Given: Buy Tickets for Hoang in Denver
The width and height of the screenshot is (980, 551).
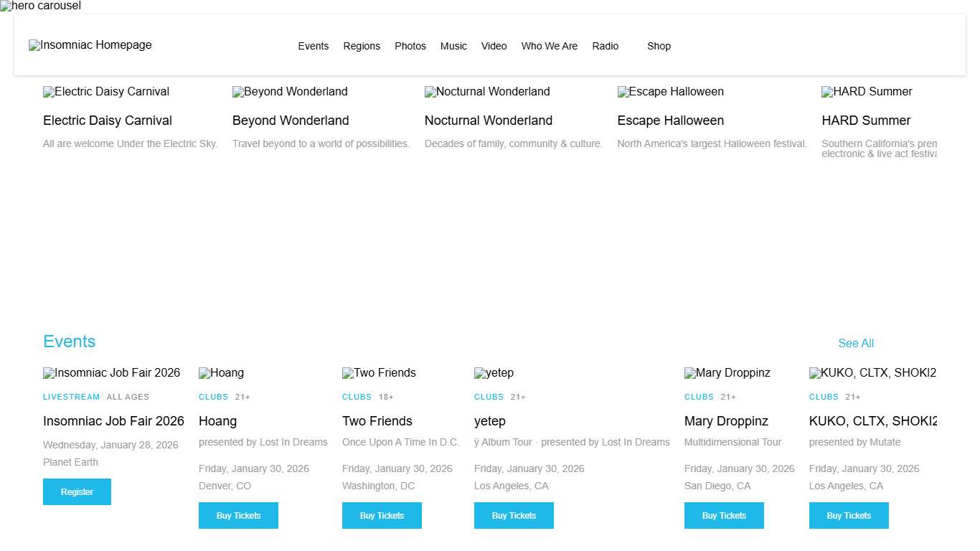Looking at the screenshot, I should point(238,515).
